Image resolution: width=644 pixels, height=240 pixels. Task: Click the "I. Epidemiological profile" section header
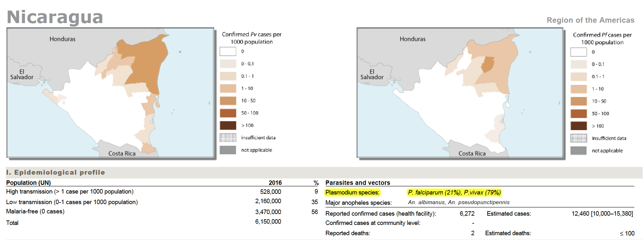[x=56, y=172]
